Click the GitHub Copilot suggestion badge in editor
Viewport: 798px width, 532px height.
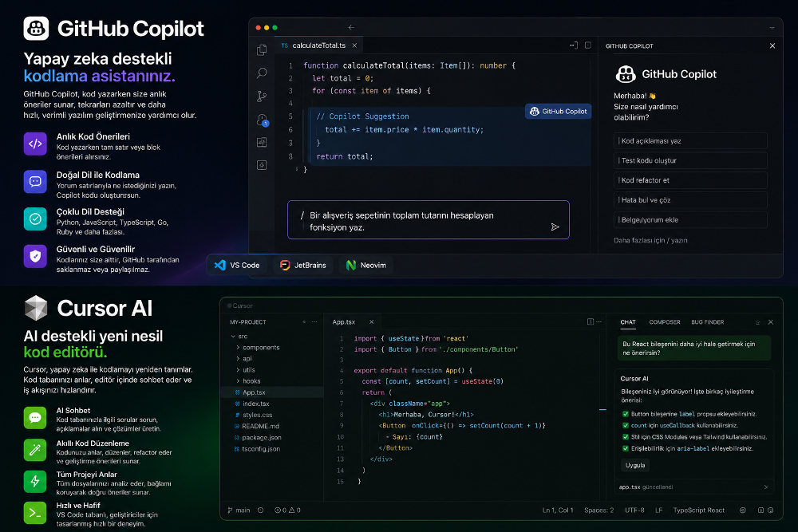[x=559, y=111]
